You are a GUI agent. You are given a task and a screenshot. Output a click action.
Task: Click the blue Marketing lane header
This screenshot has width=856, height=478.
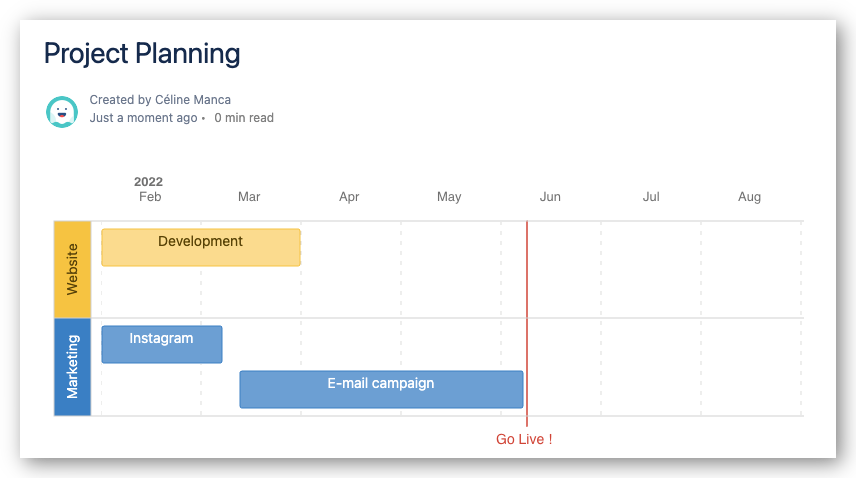point(72,367)
